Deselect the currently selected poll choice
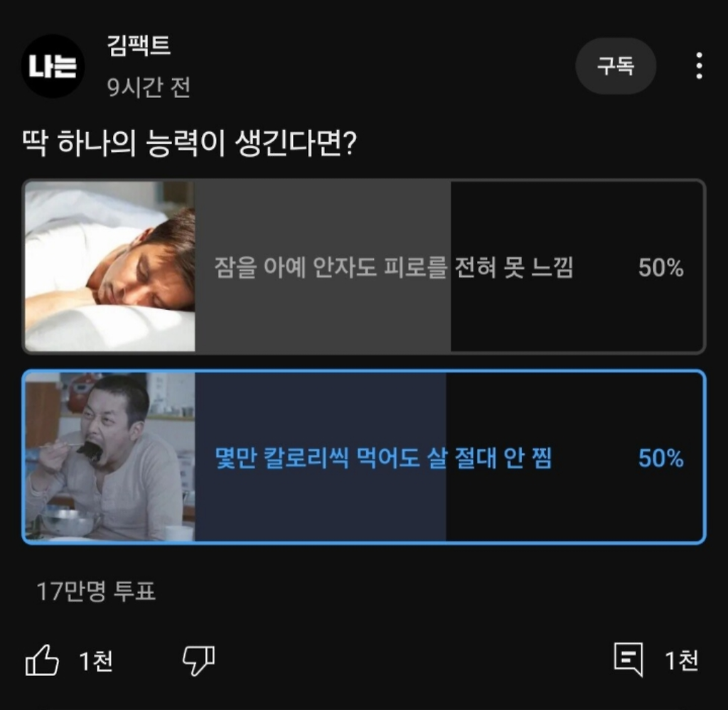 coord(364,455)
